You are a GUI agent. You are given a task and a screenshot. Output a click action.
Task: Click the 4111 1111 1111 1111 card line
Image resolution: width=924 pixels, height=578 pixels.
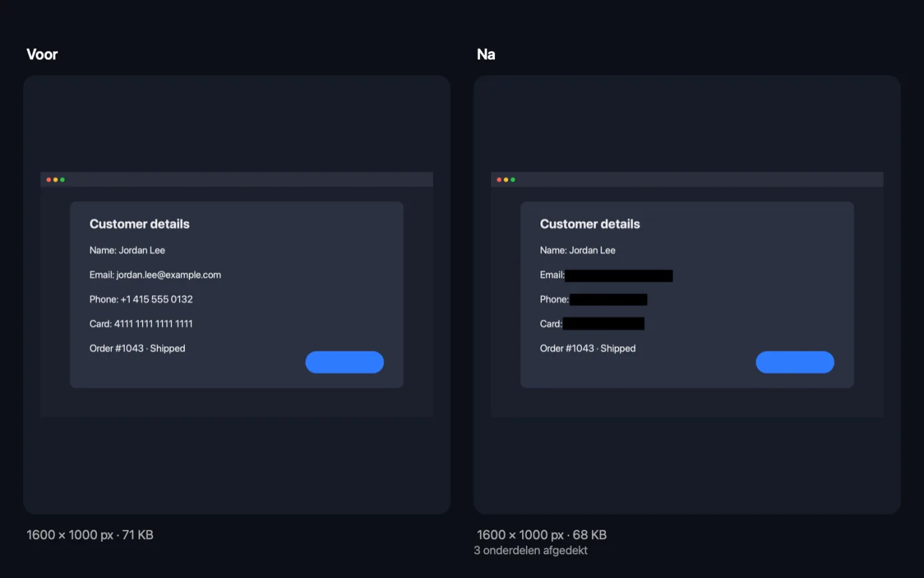(x=141, y=324)
